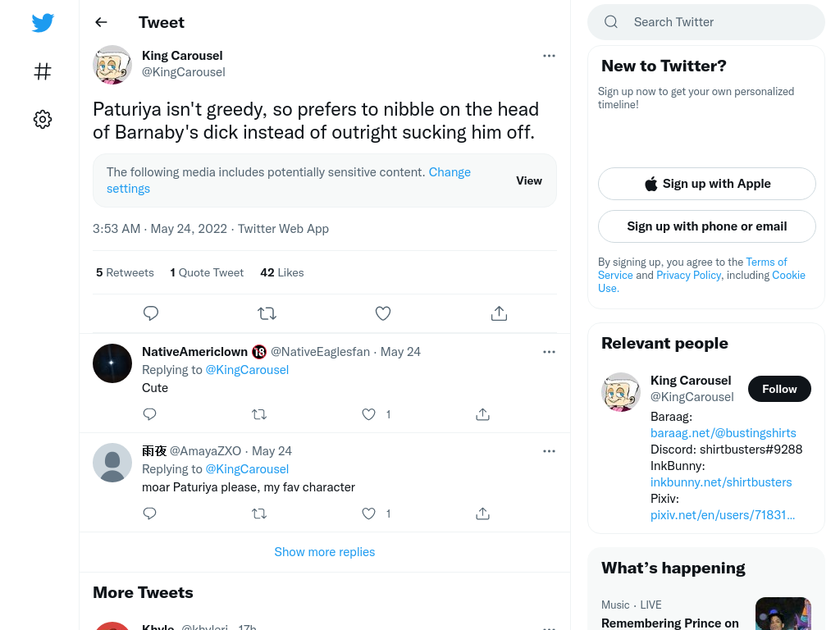
Task: Open the more options menu on main tweet
Action: tap(549, 56)
